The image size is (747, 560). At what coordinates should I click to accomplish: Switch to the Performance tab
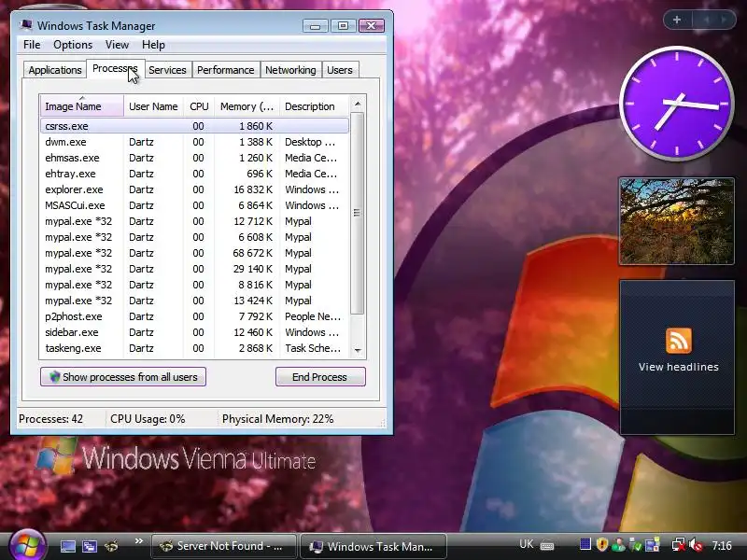pyautogui.click(x=225, y=70)
